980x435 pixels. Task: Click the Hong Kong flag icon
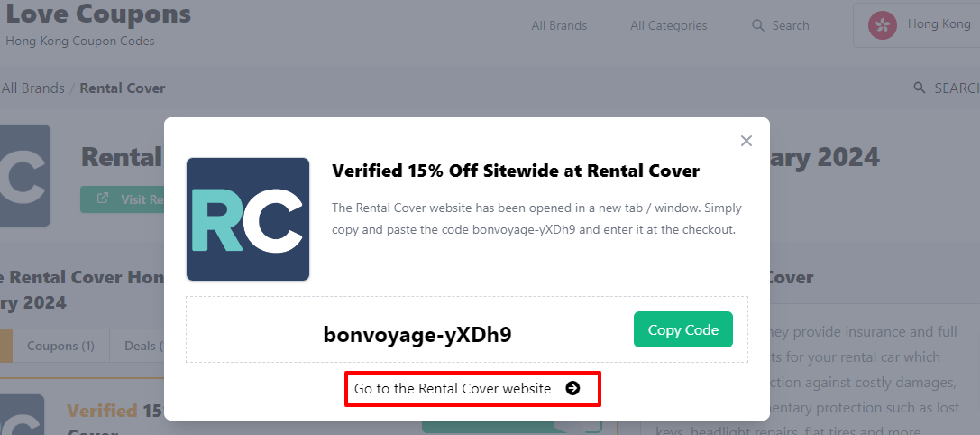[883, 25]
